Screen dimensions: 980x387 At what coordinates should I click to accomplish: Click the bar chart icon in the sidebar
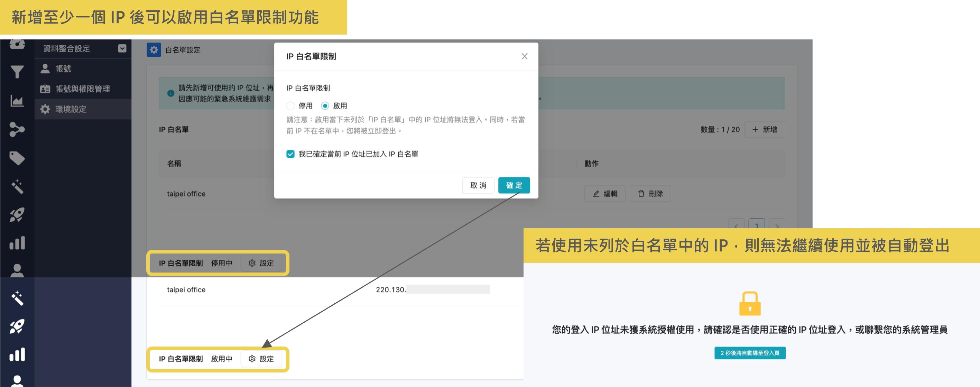(17, 243)
